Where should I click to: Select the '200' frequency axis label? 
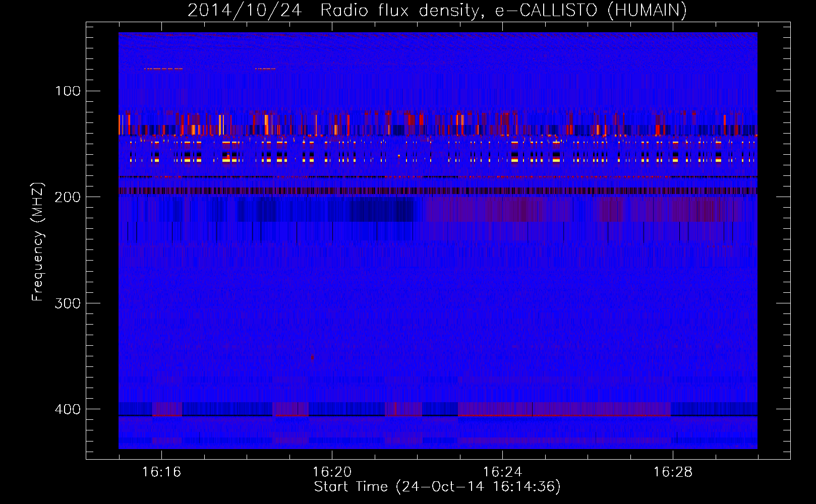point(68,197)
